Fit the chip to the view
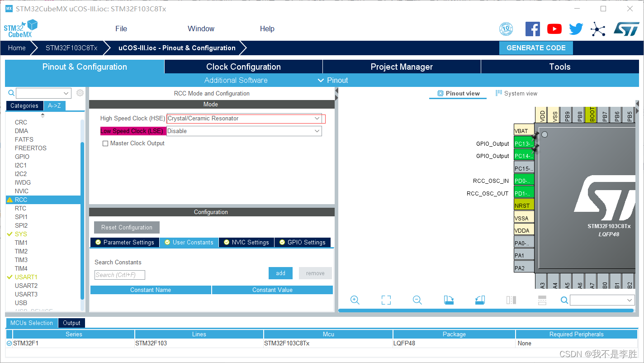 pyautogui.click(x=386, y=300)
